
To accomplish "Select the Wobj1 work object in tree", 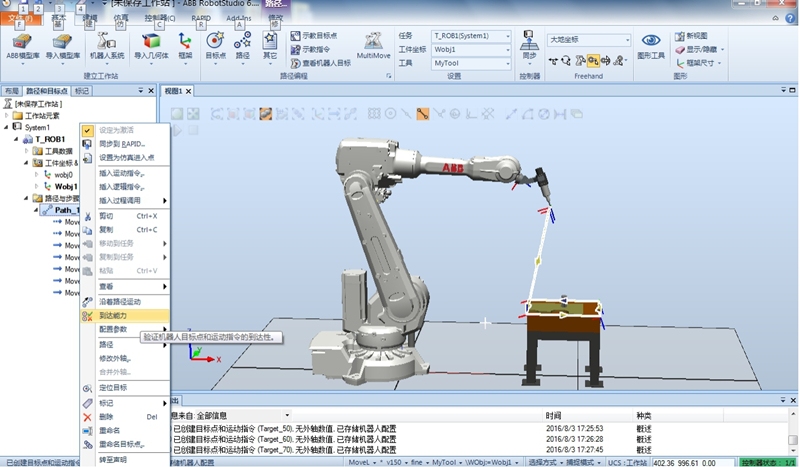I will click(x=66, y=186).
